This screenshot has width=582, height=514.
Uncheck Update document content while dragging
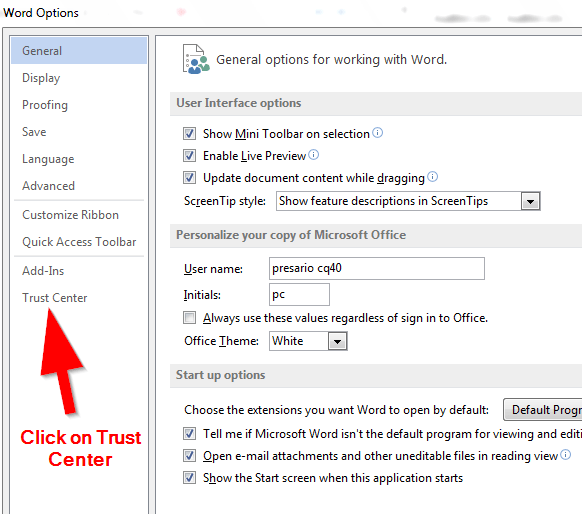(x=189, y=178)
